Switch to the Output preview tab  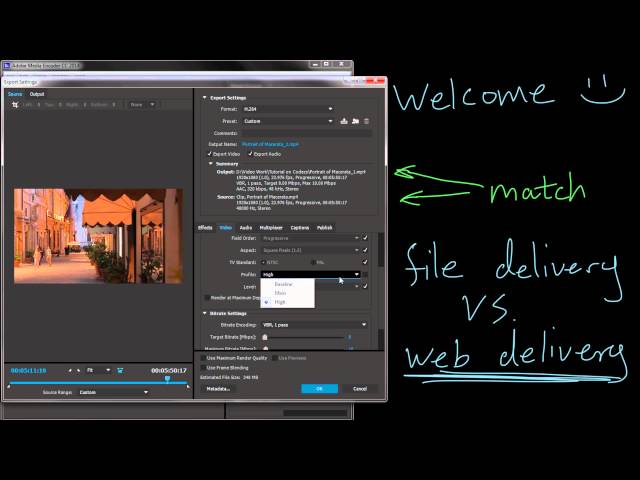pos(37,94)
